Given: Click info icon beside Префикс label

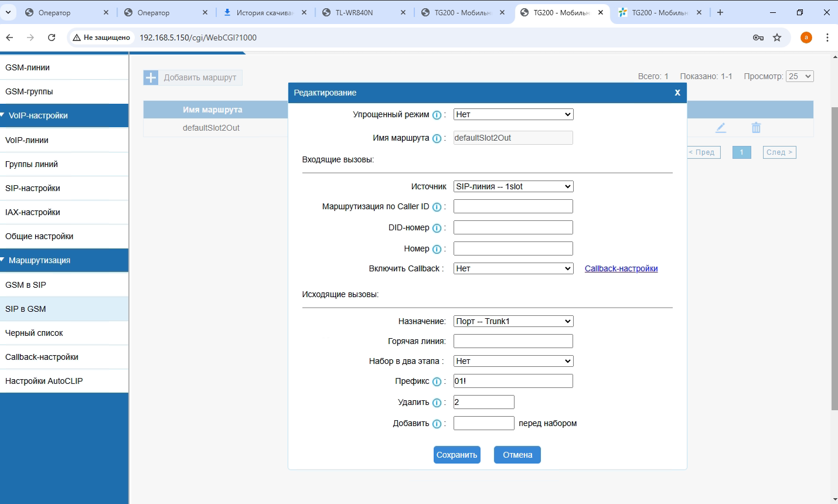Looking at the screenshot, I should coord(437,382).
